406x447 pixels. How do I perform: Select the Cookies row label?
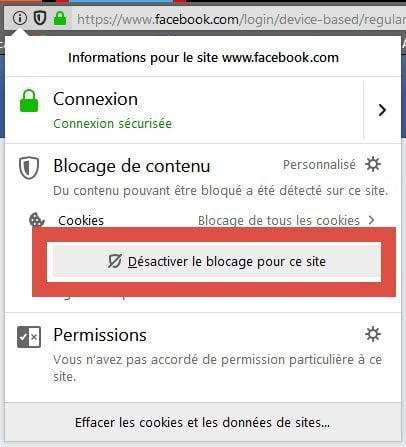coord(81,221)
